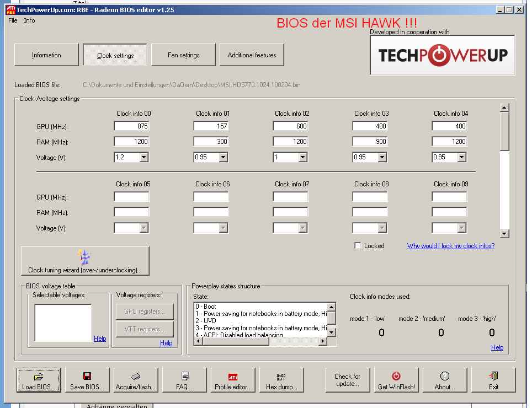Click Why would I lock my clock infos link
532x408 pixels.
[x=450, y=246]
